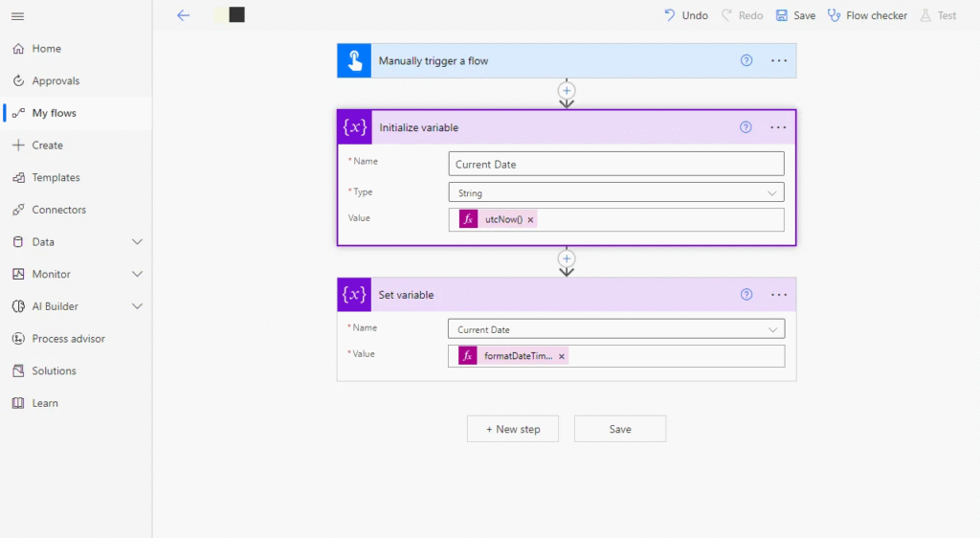
Task: Click the New step button
Action: (x=513, y=429)
